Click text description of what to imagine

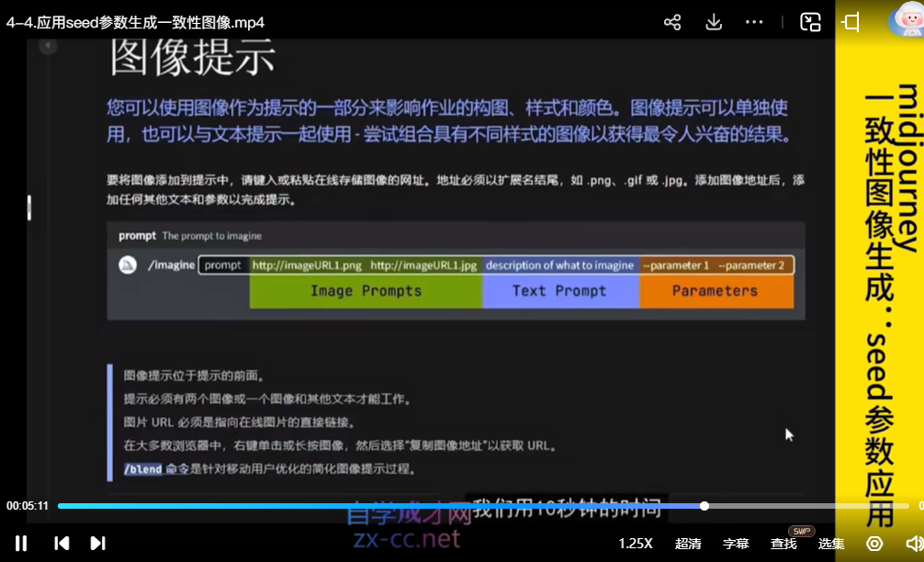[559, 265]
